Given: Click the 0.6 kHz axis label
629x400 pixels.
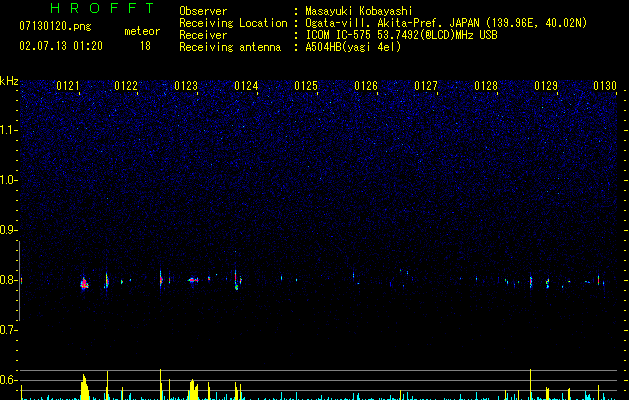Looking at the screenshot, I should coord(8,380).
